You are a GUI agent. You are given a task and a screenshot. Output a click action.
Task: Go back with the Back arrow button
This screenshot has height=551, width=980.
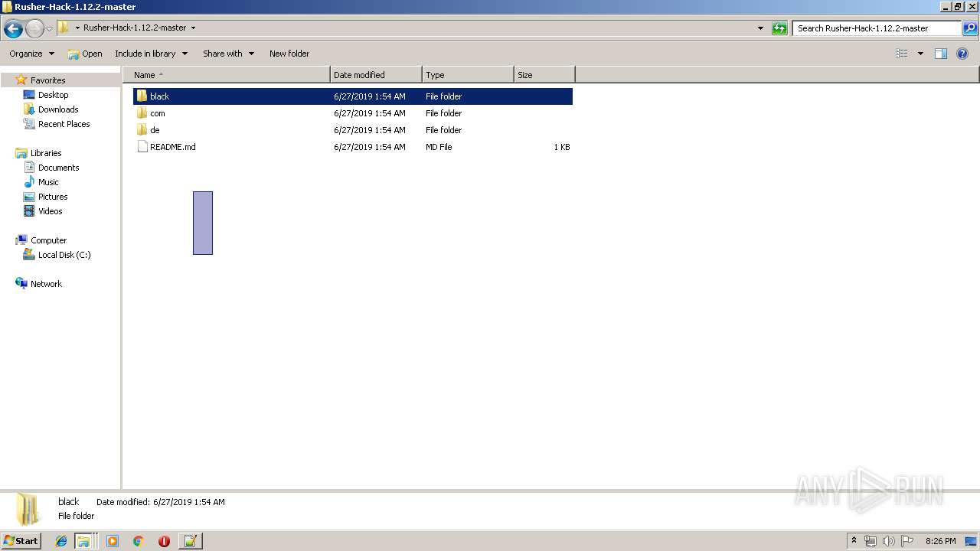13,29
